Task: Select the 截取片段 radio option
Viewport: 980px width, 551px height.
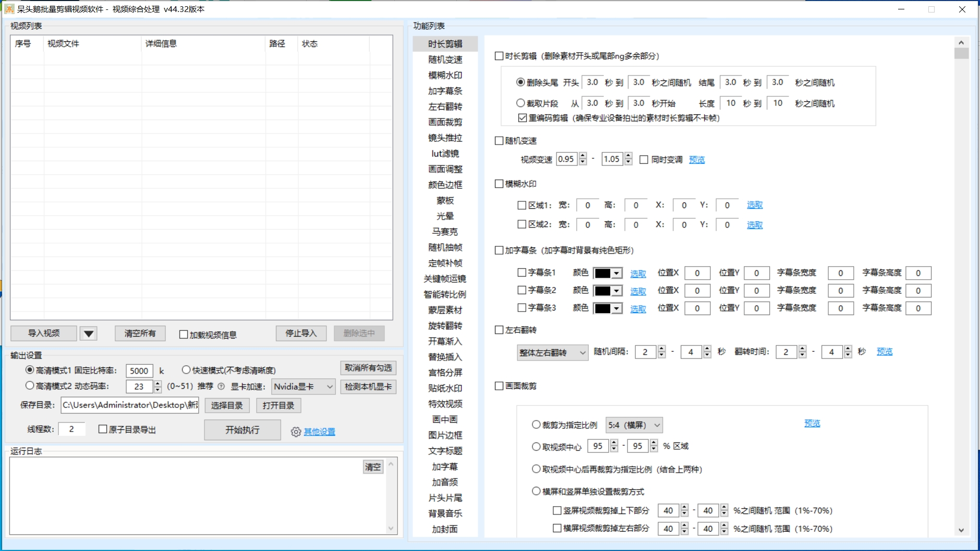Action: click(x=522, y=103)
